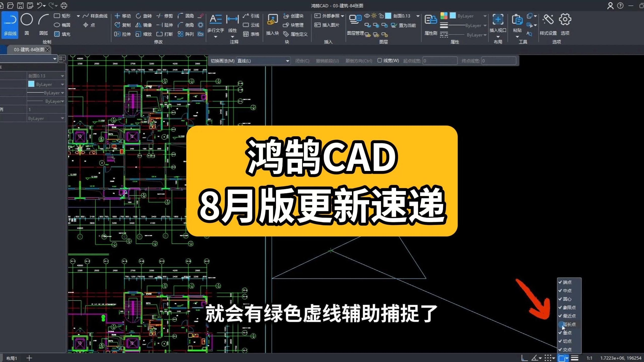Activate the 旋转 rotate command
The width and height of the screenshot is (644, 362).
click(144, 16)
